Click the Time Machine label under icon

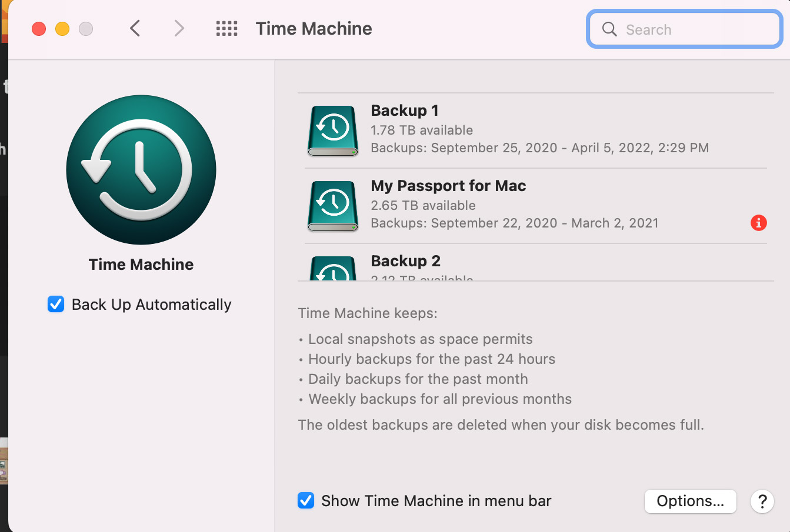point(141,265)
